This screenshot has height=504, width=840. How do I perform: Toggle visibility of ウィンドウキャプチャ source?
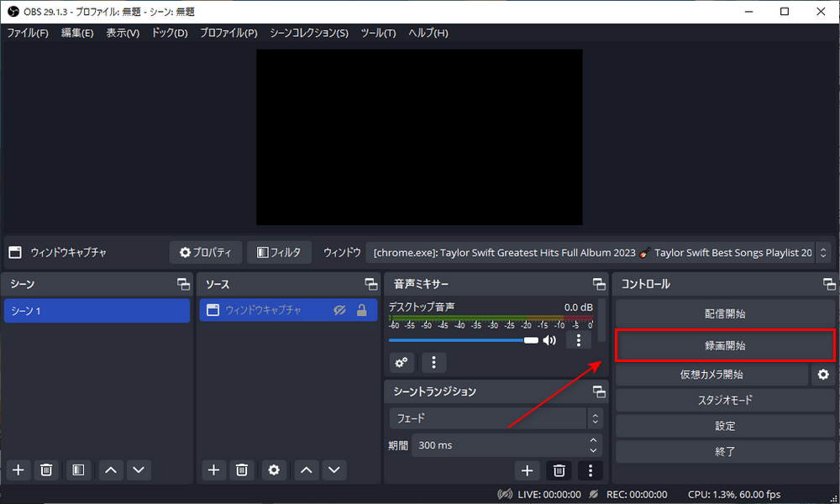[339, 311]
